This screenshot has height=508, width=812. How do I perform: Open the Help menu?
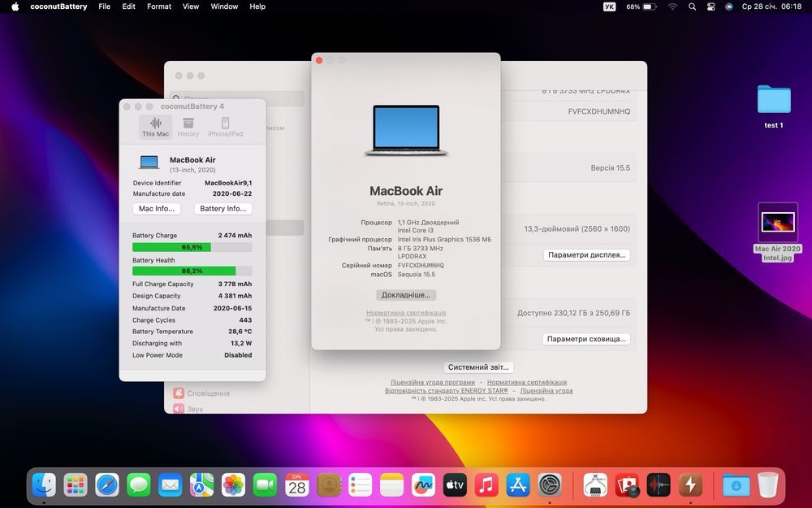257,7
